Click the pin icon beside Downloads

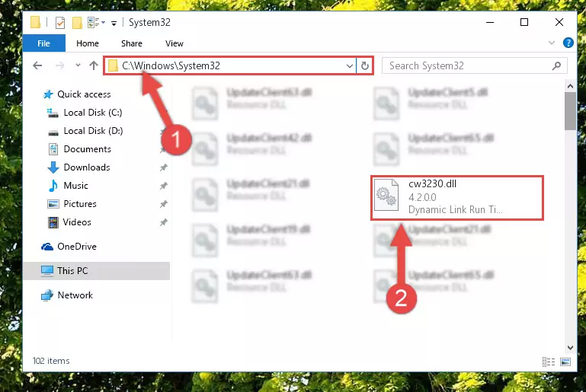[x=163, y=167]
